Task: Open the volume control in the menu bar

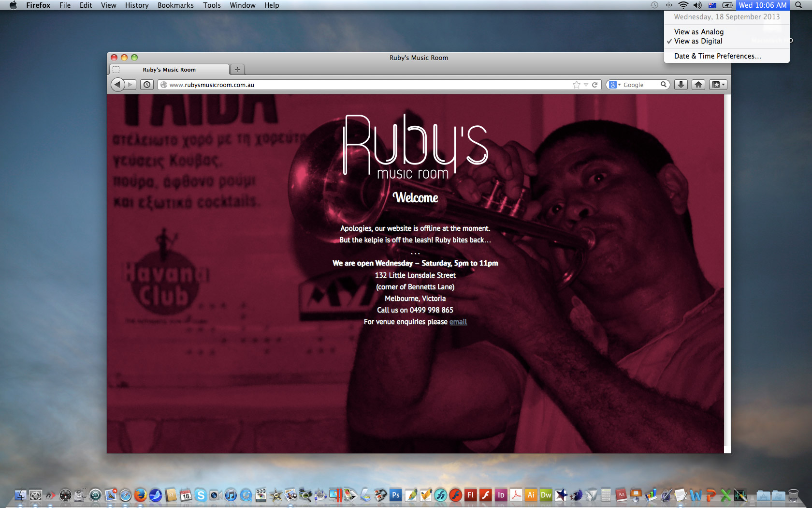Action: tap(697, 5)
